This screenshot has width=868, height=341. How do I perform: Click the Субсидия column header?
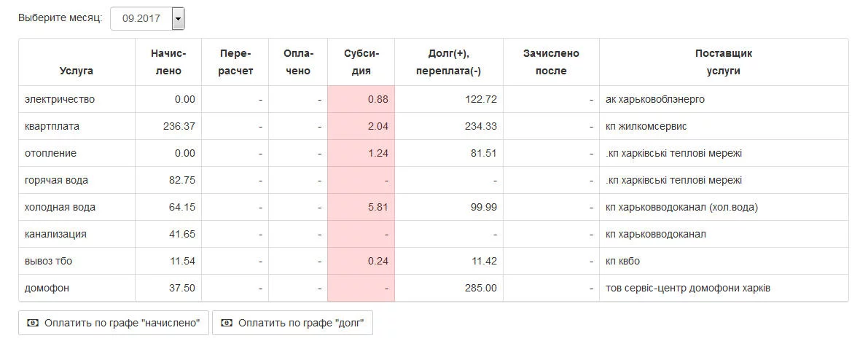[x=361, y=62]
